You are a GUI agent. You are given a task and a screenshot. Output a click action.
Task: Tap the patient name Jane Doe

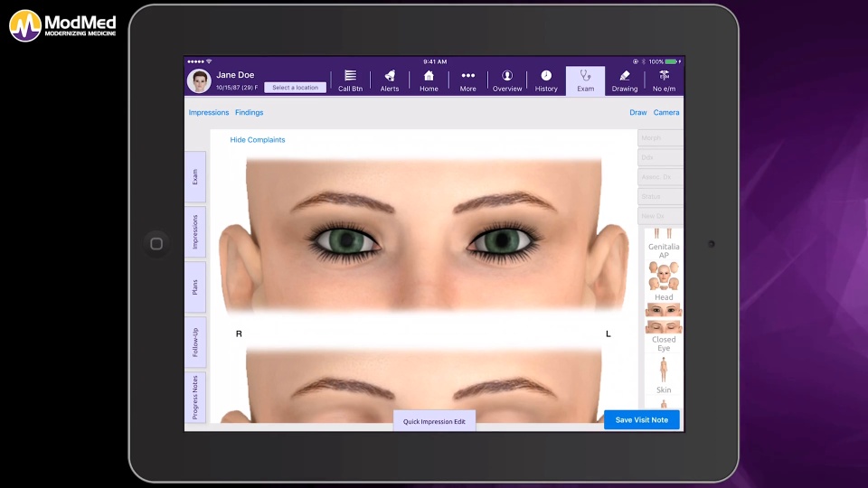point(235,75)
